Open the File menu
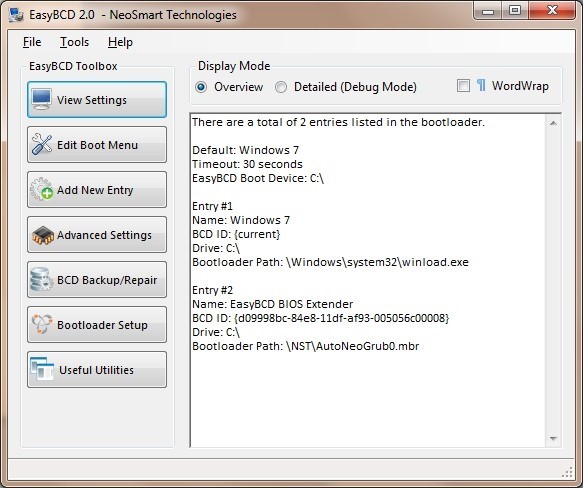Image resolution: width=583 pixels, height=488 pixels. click(x=32, y=42)
